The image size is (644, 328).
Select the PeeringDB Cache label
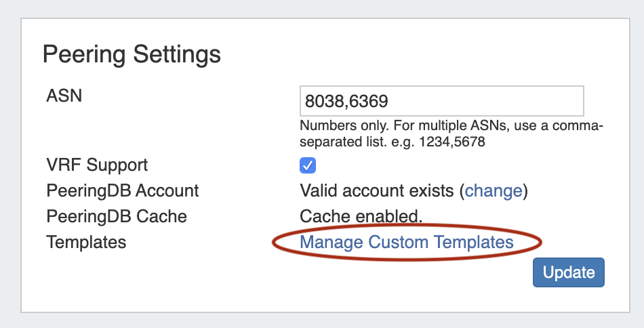pos(117,216)
